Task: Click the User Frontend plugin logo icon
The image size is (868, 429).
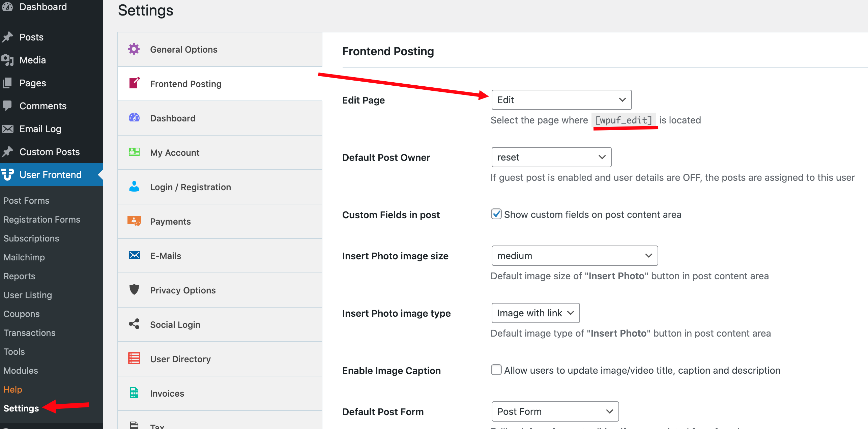Action: [7, 175]
